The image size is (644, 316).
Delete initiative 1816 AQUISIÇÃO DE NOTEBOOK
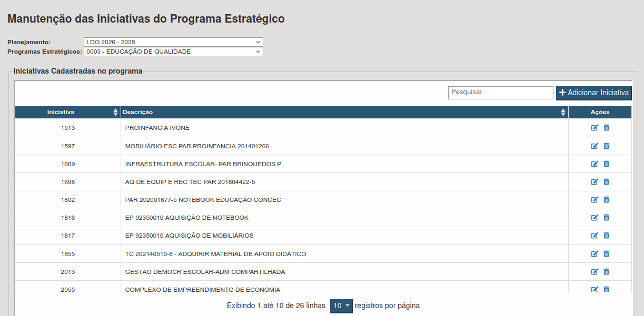(x=606, y=217)
